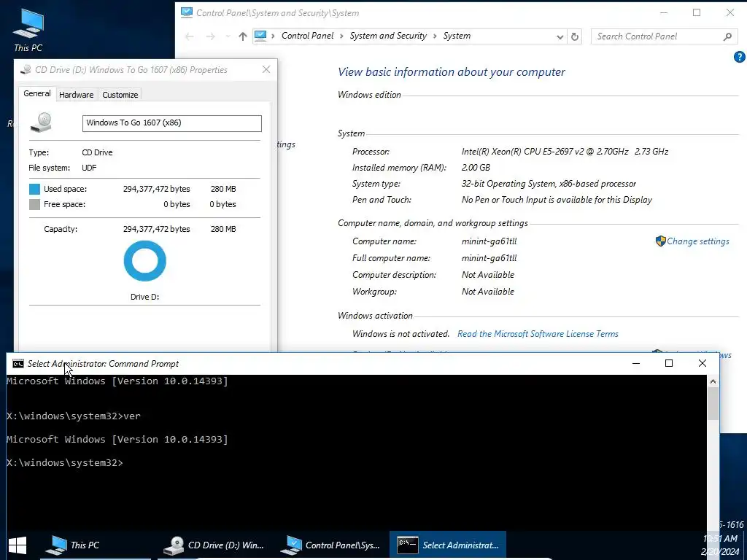The width and height of the screenshot is (747, 560).
Task: Go up one level in Control Panel
Action: (x=242, y=36)
